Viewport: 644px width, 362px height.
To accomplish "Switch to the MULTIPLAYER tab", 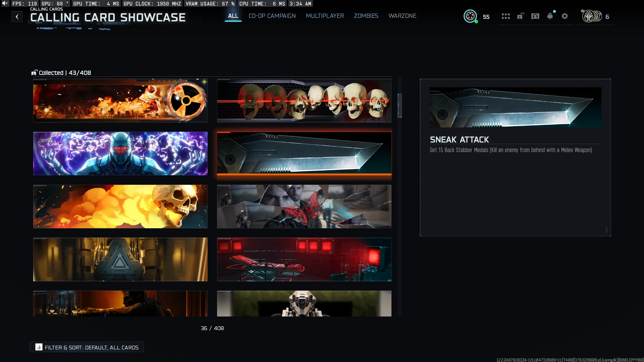I will (325, 16).
